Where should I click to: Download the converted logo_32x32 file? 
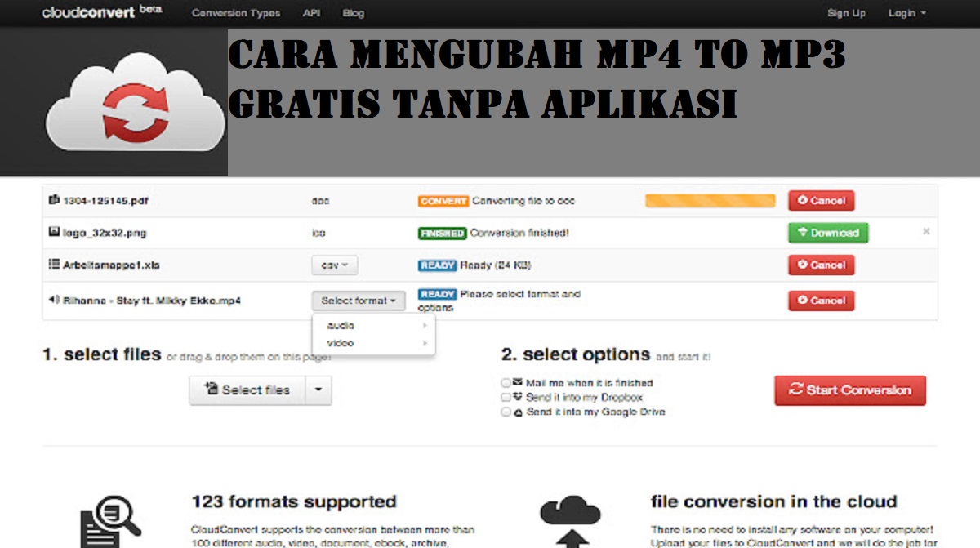pos(828,233)
